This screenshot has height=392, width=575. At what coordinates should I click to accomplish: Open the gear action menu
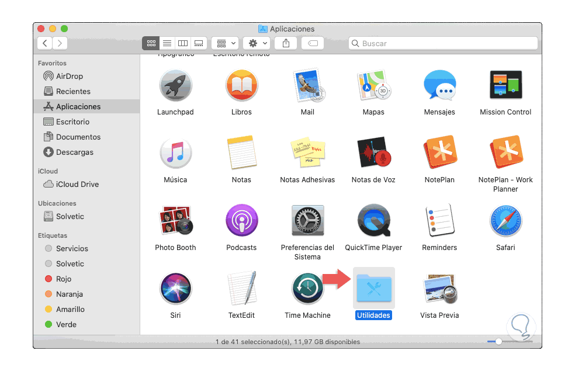pyautogui.click(x=257, y=43)
